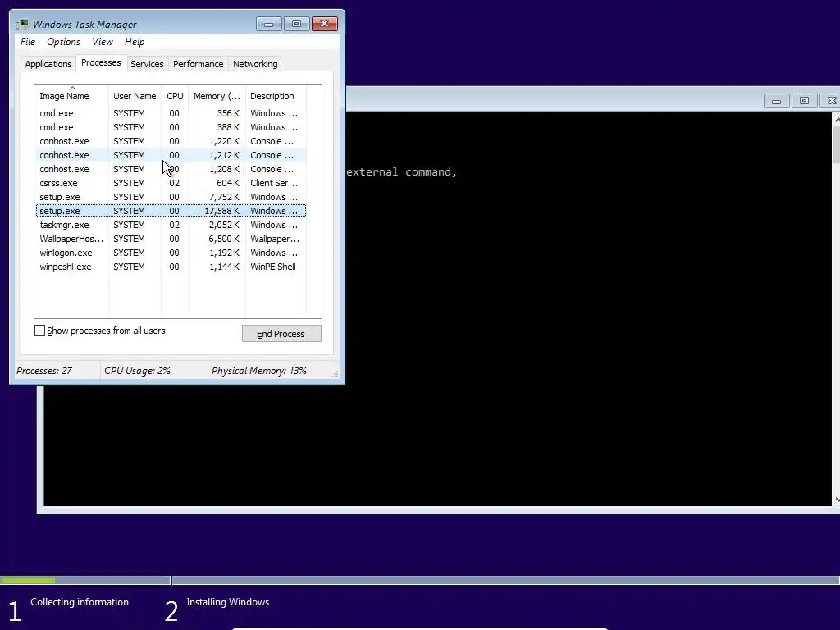
Task: Click the command prompt vertical scrollbar
Action: [836, 308]
